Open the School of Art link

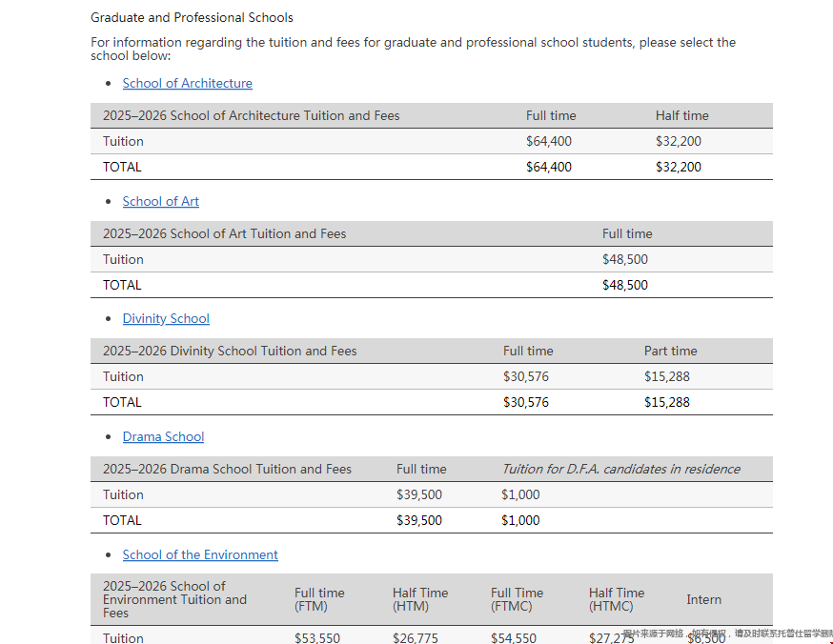[x=160, y=201]
